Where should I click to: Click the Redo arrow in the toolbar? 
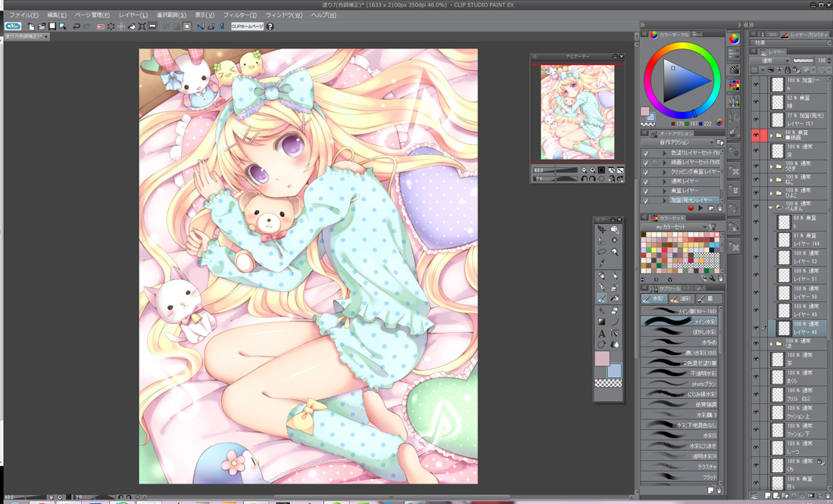[x=86, y=26]
